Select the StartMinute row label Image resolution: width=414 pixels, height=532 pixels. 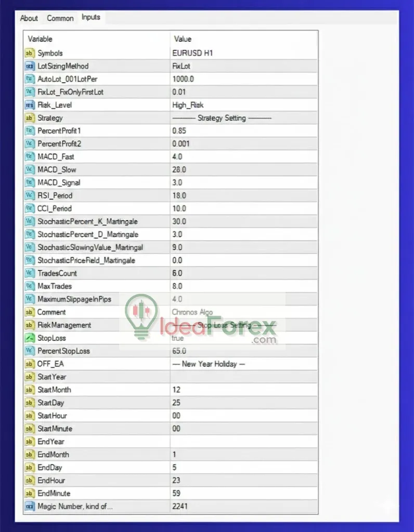pos(55,429)
